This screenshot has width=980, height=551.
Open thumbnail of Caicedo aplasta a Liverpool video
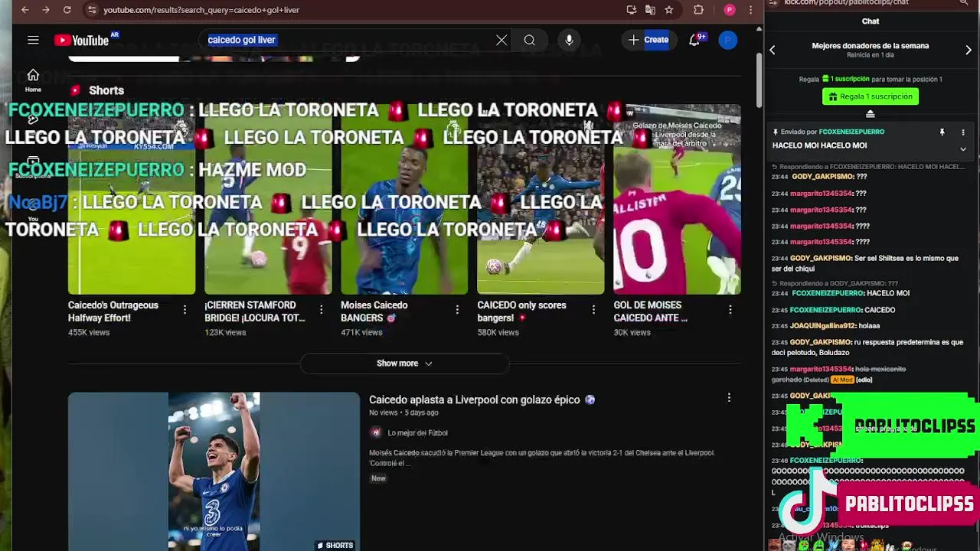[214, 471]
